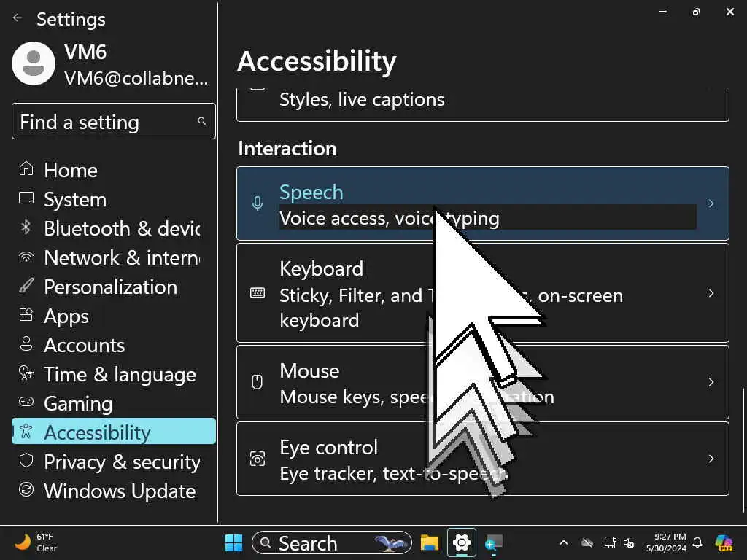Expand the Speech row chevron

(x=711, y=203)
